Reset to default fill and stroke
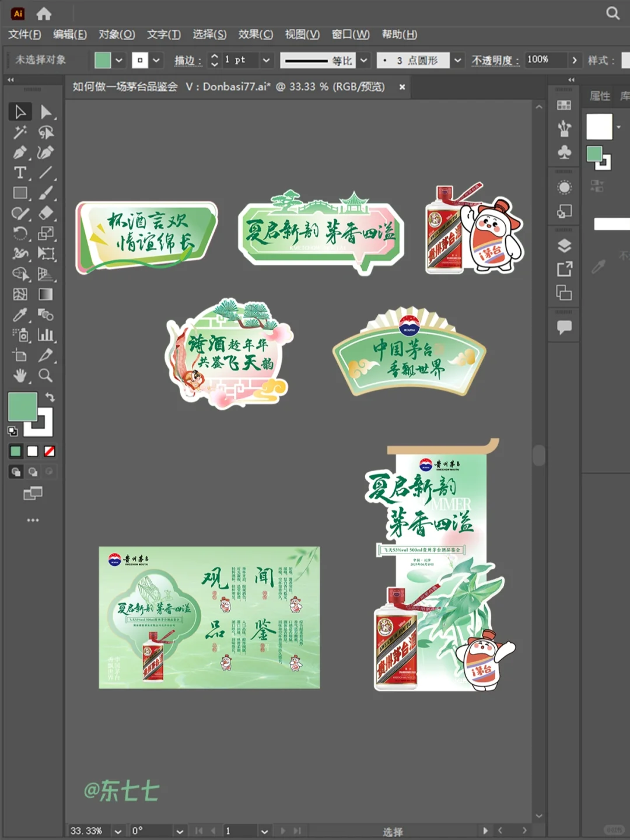 tap(12, 431)
